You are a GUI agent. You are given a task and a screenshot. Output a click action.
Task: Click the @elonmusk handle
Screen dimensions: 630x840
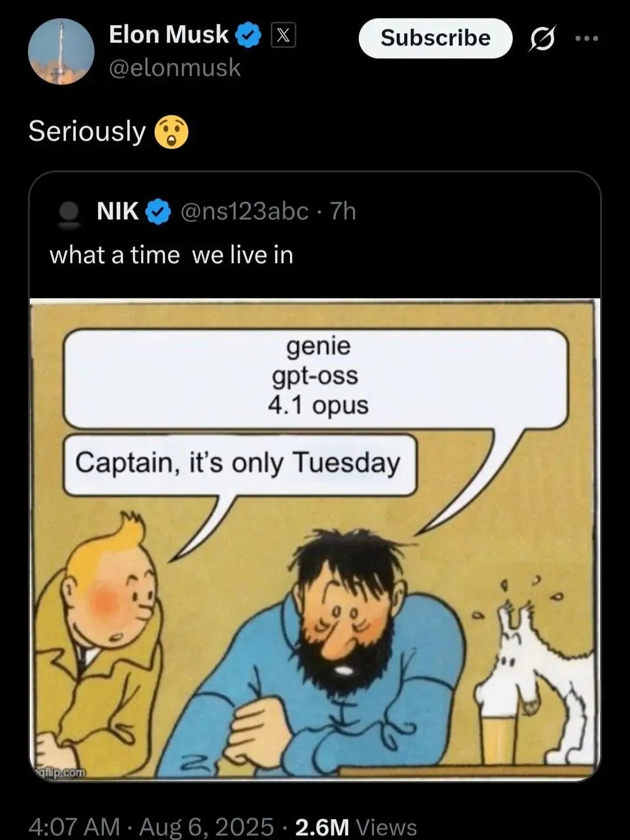(174, 68)
